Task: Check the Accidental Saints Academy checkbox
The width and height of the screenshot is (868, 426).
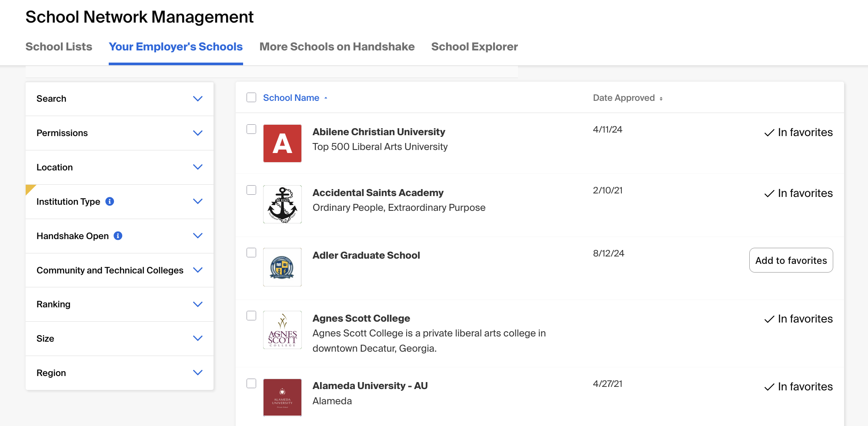Action: pyautogui.click(x=251, y=190)
